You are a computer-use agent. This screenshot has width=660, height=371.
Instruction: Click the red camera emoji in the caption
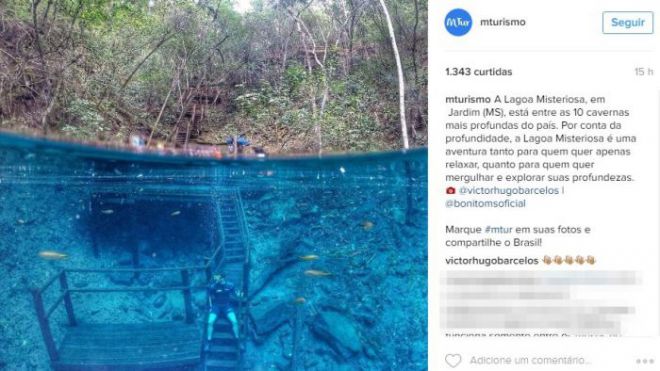click(450, 191)
